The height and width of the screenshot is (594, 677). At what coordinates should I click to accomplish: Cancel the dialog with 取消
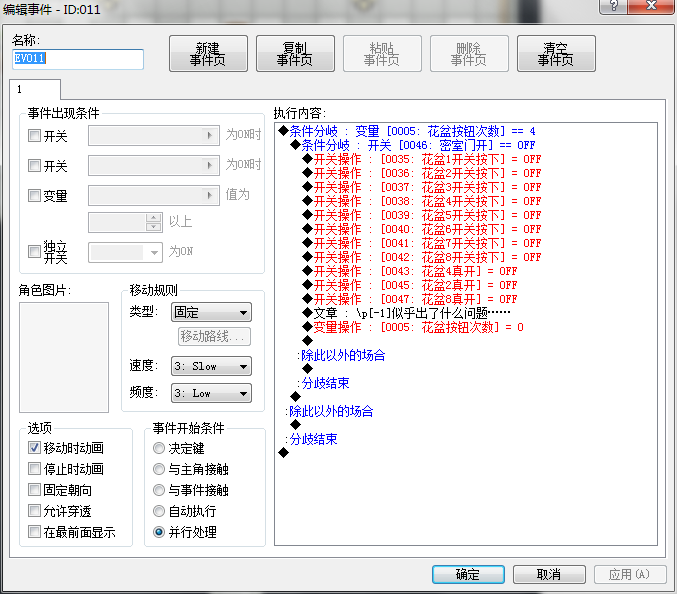(549, 574)
